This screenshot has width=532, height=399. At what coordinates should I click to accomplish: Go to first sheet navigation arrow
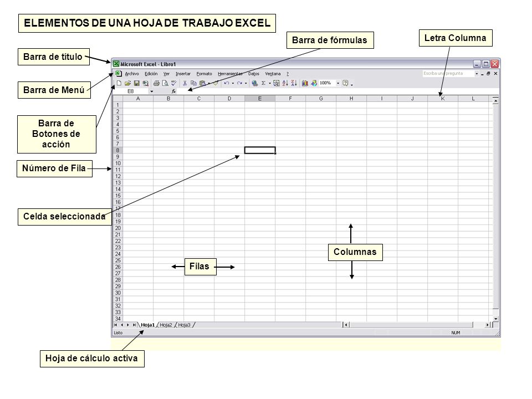[116, 325]
